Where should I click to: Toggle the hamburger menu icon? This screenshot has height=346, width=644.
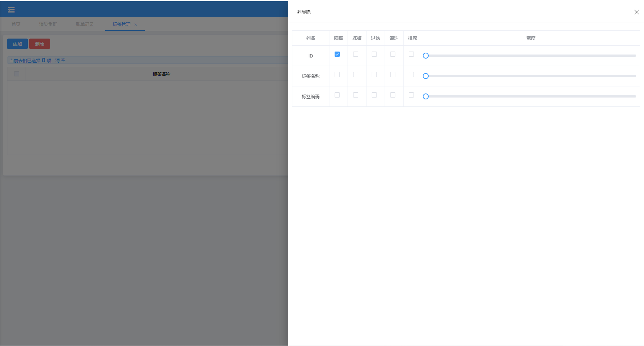click(x=11, y=10)
